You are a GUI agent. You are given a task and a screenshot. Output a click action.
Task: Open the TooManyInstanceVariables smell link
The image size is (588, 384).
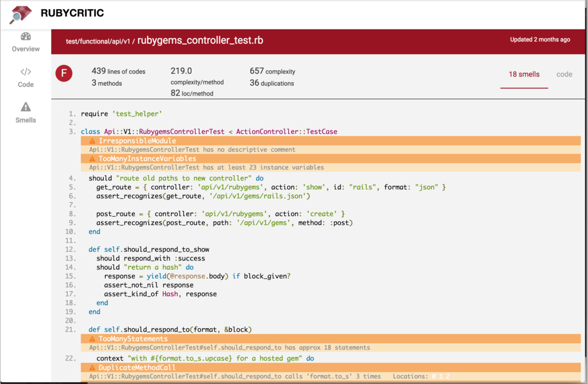[148, 159]
